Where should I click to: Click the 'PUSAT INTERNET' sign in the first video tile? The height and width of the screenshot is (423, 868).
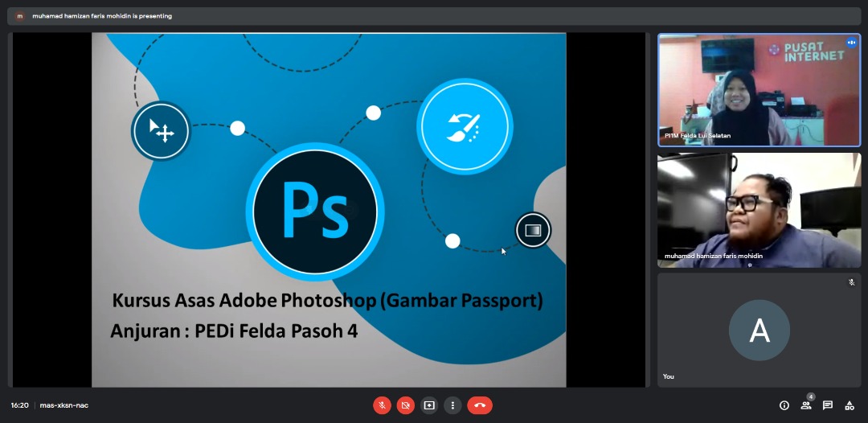tap(808, 51)
